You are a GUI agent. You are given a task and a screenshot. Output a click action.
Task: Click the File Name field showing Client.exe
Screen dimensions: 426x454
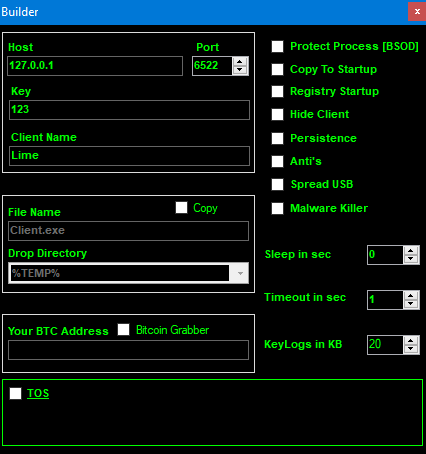(128, 231)
